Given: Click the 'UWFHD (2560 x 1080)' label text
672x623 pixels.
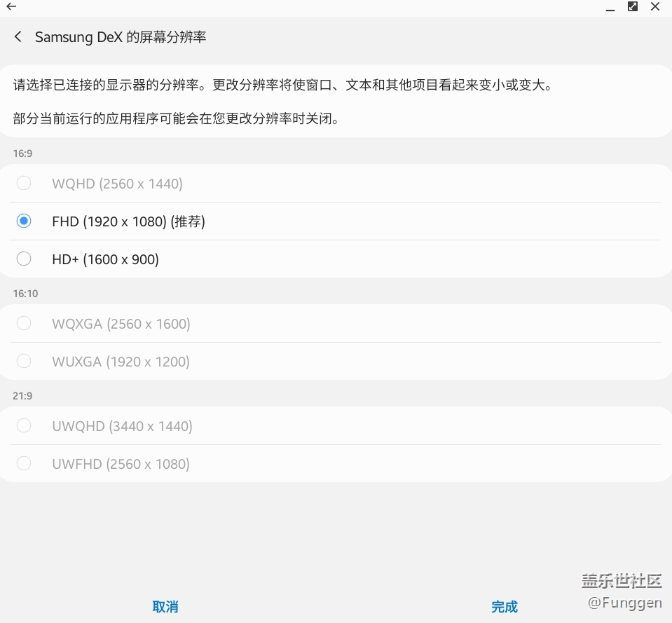Looking at the screenshot, I should (x=121, y=464).
